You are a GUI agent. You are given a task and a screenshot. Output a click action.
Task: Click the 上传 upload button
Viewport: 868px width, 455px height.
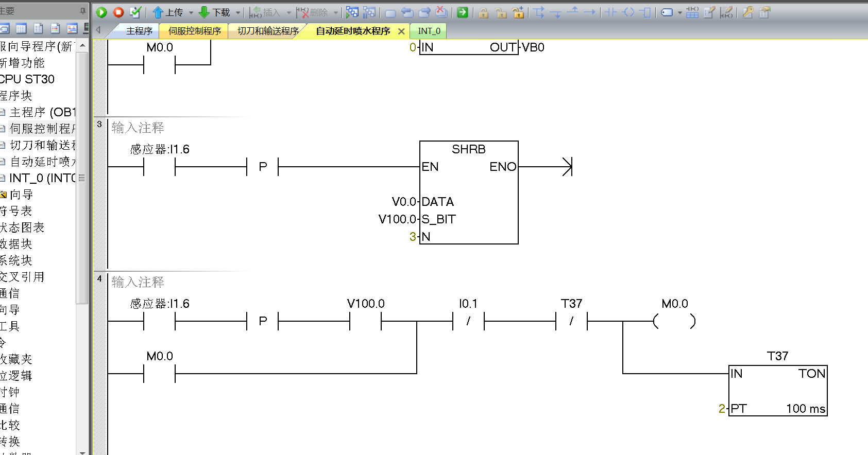pyautogui.click(x=168, y=12)
